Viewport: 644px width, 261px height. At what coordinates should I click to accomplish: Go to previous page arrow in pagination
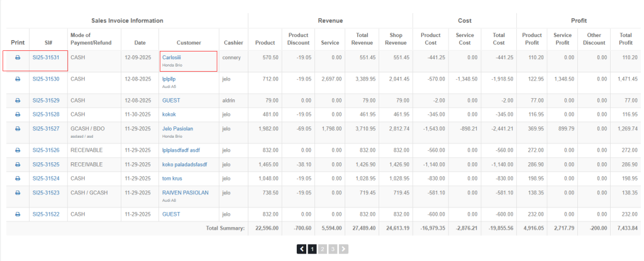click(302, 249)
